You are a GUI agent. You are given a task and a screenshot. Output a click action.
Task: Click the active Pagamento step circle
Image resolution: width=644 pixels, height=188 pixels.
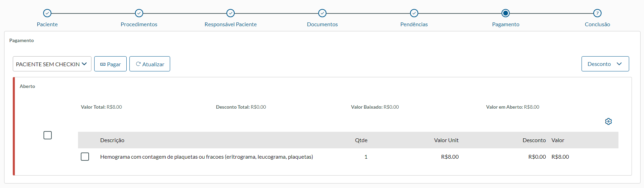(x=506, y=13)
